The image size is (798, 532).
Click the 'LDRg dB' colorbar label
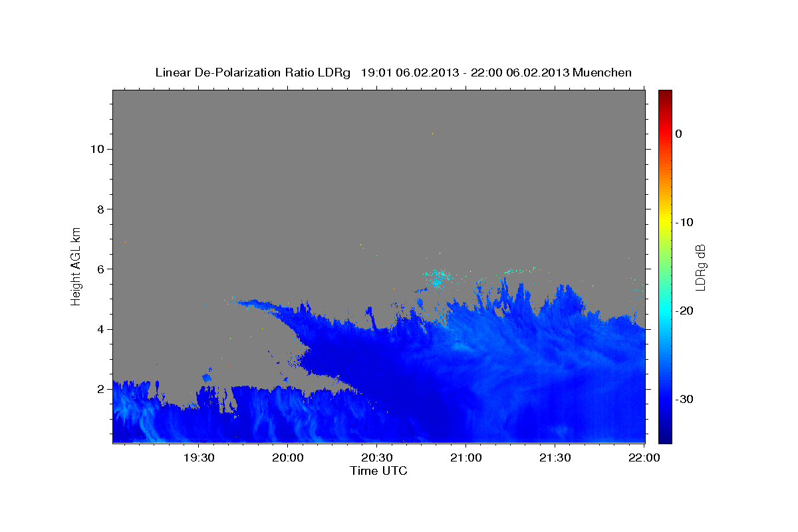(x=700, y=267)
